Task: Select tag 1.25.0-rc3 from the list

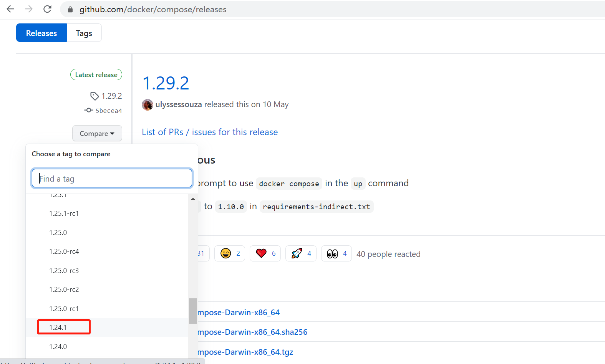Action: coord(107,271)
